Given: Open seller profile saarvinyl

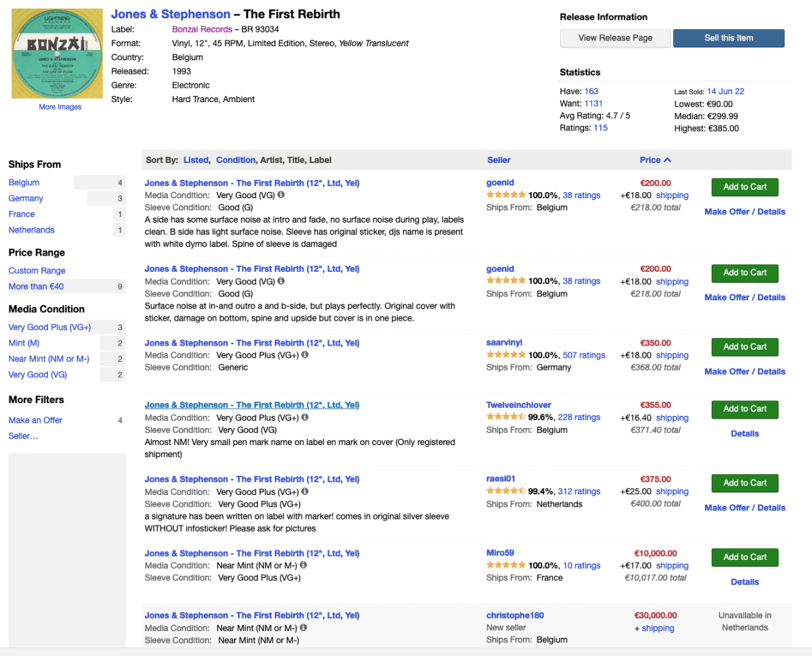Looking at the screenshot, I should [504, 343].
